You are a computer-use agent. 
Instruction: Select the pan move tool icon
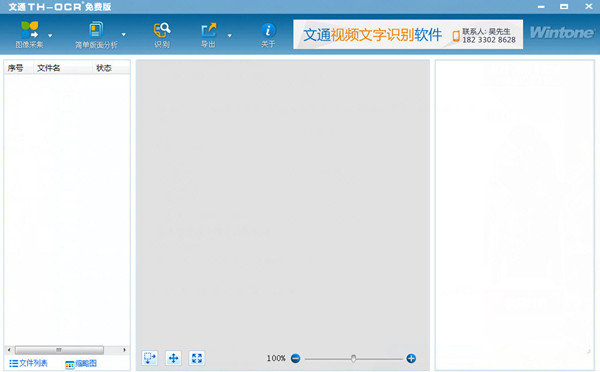173,358
